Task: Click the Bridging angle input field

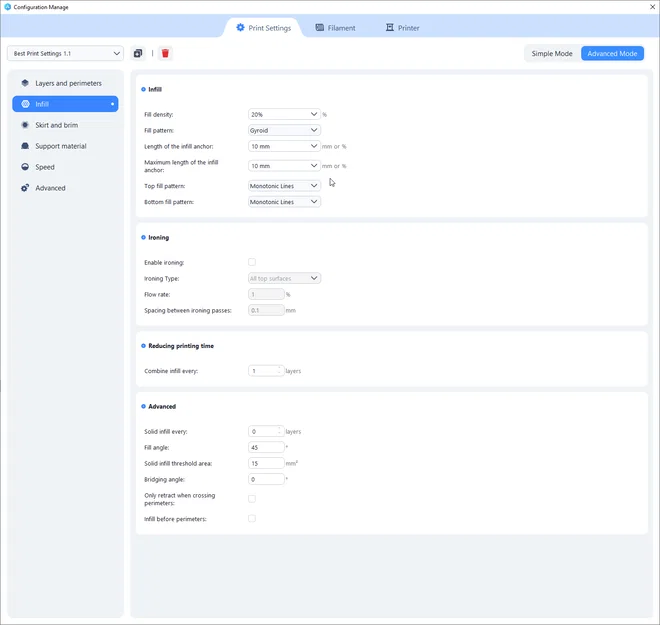Action: tap(266, 479)
